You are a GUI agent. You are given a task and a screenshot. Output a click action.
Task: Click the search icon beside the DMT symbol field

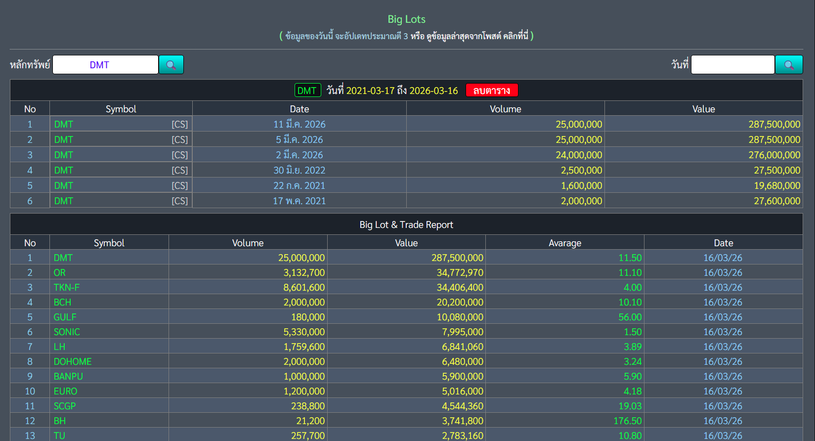tap(171, 65)
